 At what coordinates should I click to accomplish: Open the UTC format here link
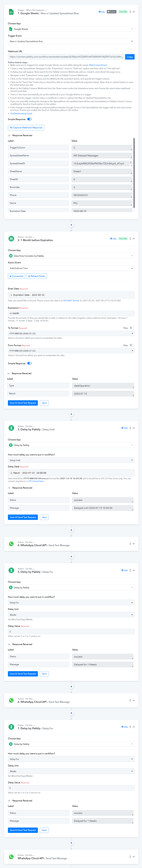click(36, 481)
